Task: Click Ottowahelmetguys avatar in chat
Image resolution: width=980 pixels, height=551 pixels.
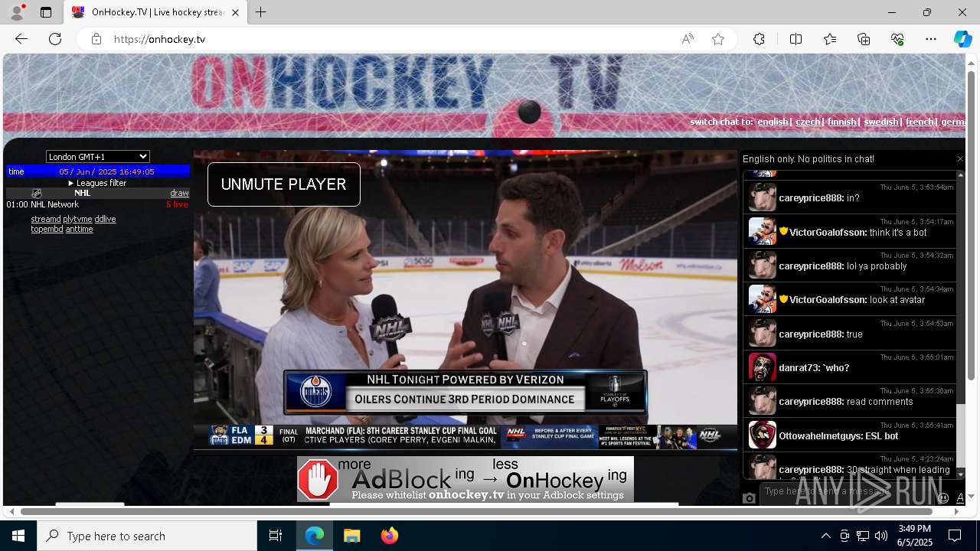Action: click(x=762, y=435)
